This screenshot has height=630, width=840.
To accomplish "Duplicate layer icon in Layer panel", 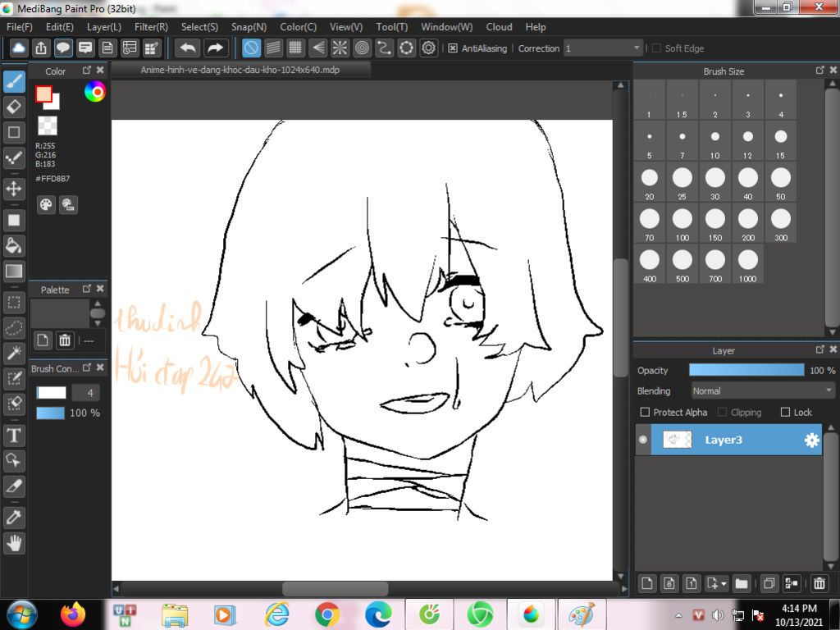I will 769,583.
